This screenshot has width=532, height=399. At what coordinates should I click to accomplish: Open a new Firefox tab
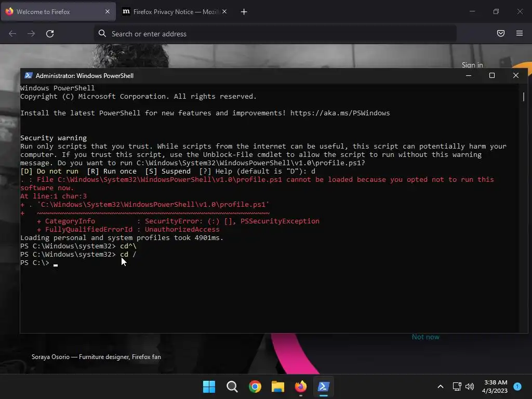tap(244, 12)
